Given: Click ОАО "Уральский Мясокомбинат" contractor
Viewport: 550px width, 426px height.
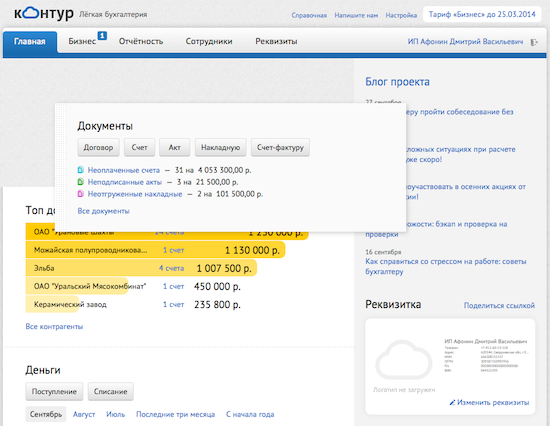Looking at the screenshot, I should [x=90, y=286].
